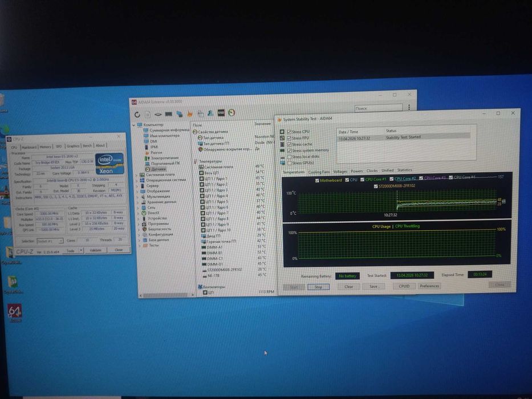The image size is (532, 399).
Task: Click the Refresh icon in AIDA64 toolbar
Action: 137,115
